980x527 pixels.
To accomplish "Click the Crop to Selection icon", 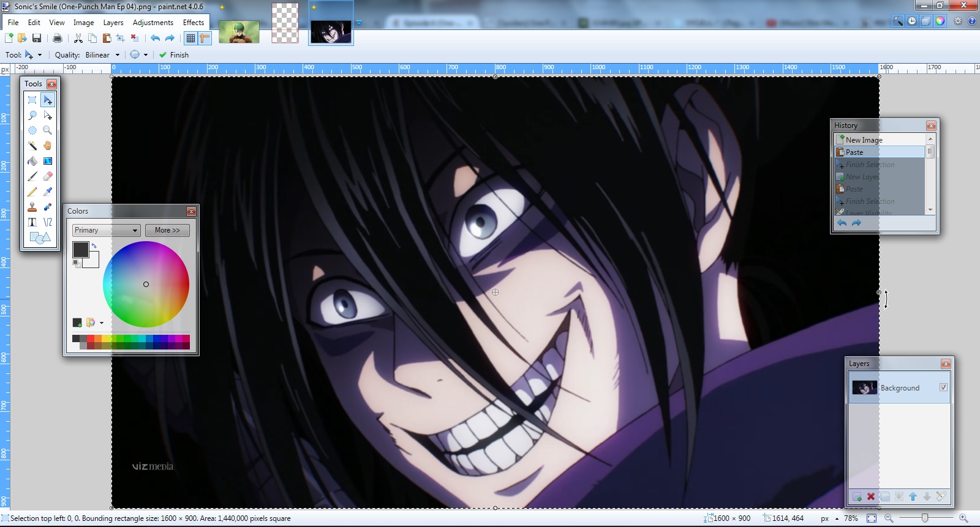I will click(x=121, y=38).
